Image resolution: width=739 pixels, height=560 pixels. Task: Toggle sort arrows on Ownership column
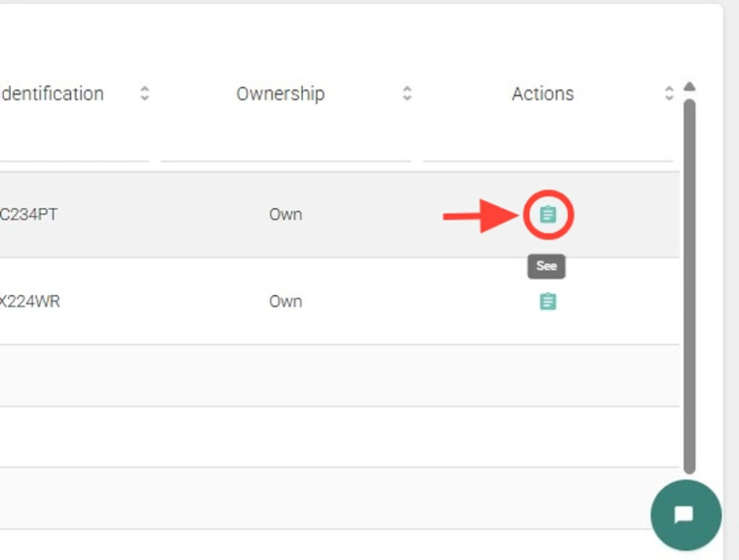click(x=407, y=94)
